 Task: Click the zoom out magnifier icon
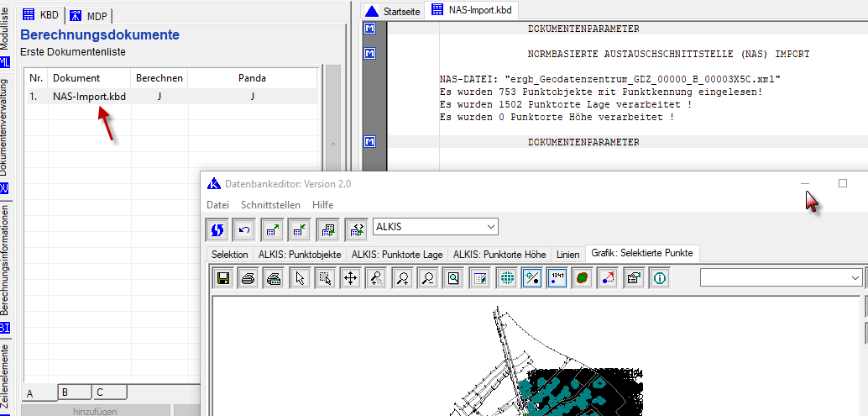click(x=427, y=278)
